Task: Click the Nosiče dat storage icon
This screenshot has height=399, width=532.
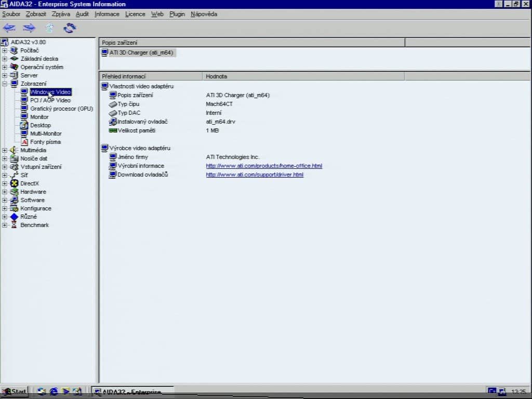Action: point(14,158)
